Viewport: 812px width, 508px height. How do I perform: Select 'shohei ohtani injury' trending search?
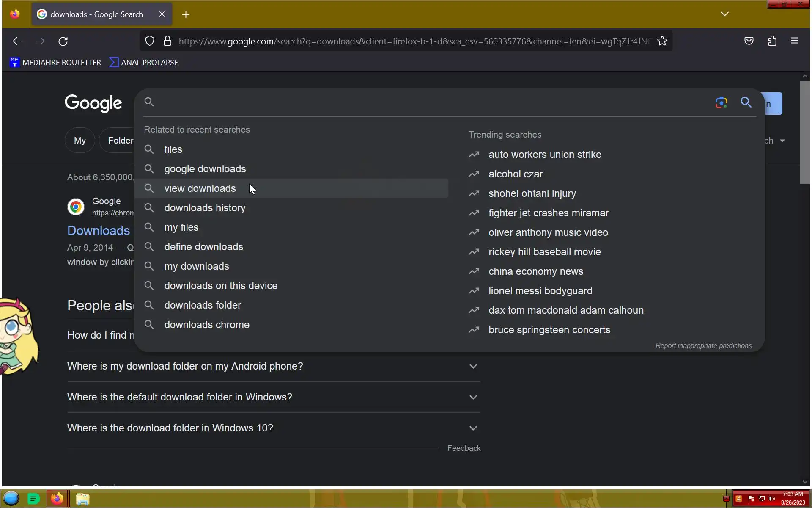[532, 193]
